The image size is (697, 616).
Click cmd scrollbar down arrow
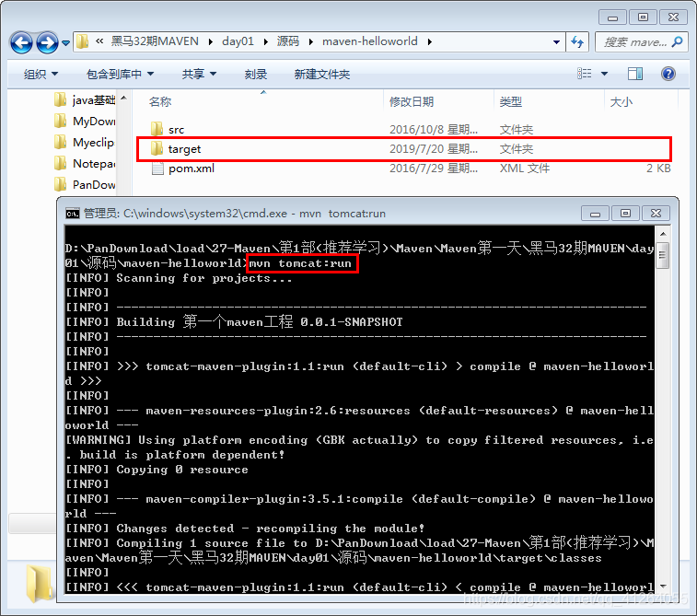pos(662,587)
